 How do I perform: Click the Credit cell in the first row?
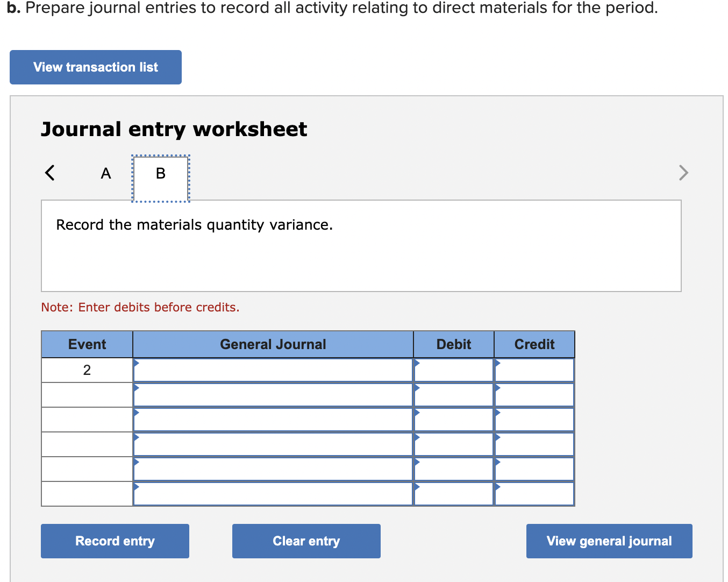click(x=534, y=370)
